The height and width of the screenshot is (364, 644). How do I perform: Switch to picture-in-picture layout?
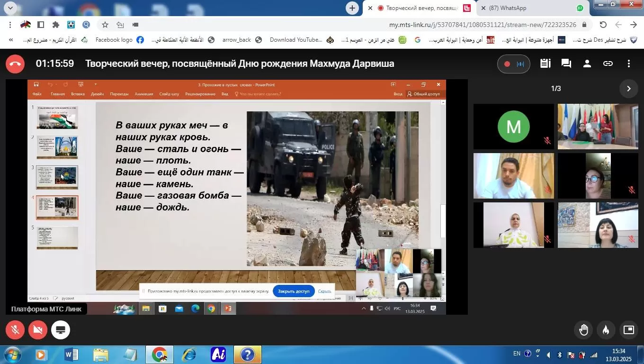click(x=628, y=330)
